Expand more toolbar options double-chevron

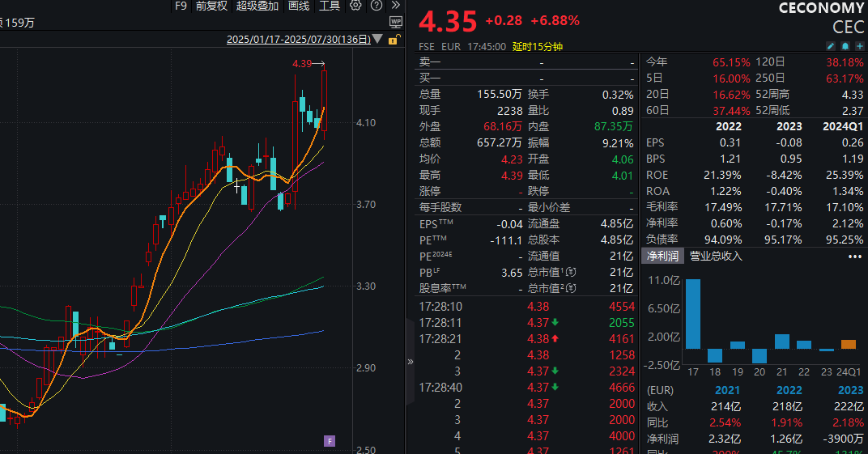click(395, 6)
